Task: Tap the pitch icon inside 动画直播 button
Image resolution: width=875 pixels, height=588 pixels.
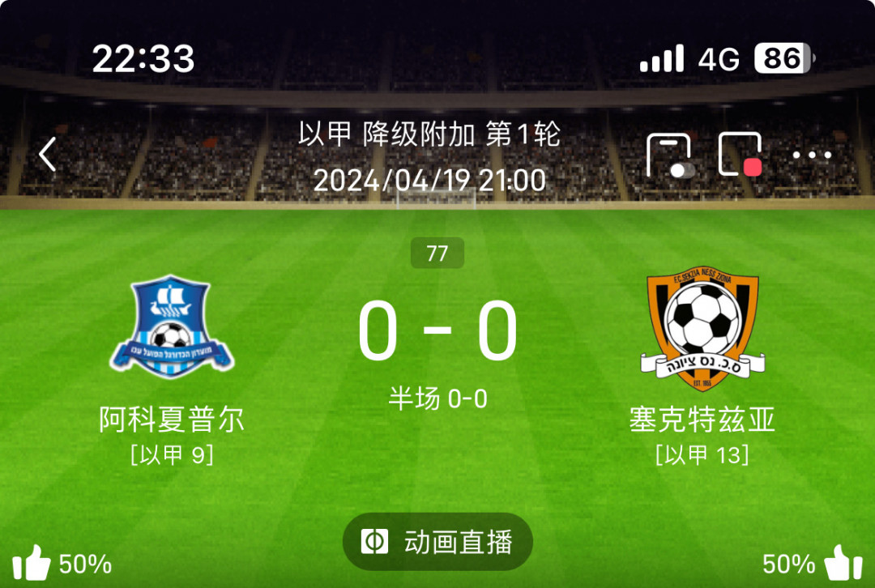Action: point(374,541)
